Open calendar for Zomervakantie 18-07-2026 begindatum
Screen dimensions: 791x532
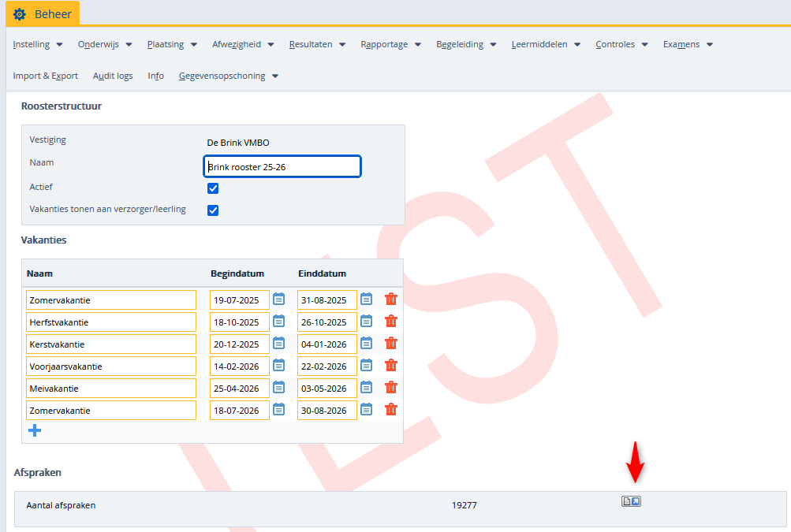click(x=278, y=410)
